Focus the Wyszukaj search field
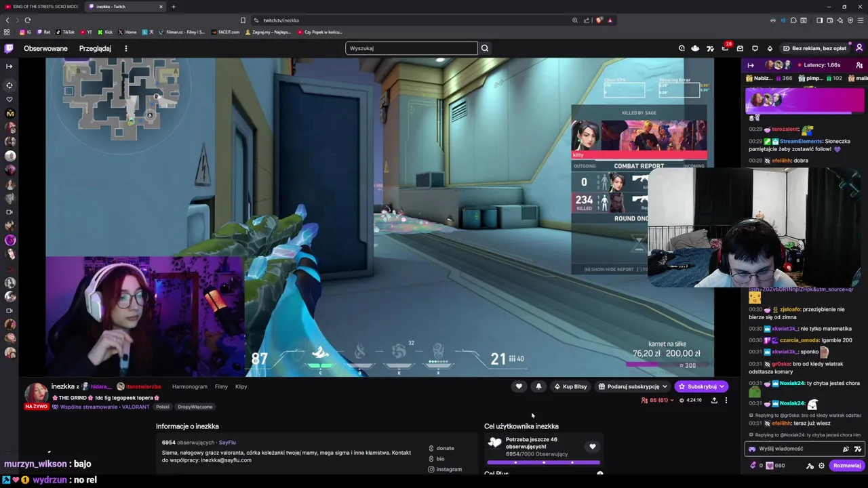Viewport: 868px width, 488px height. (411, 48)
